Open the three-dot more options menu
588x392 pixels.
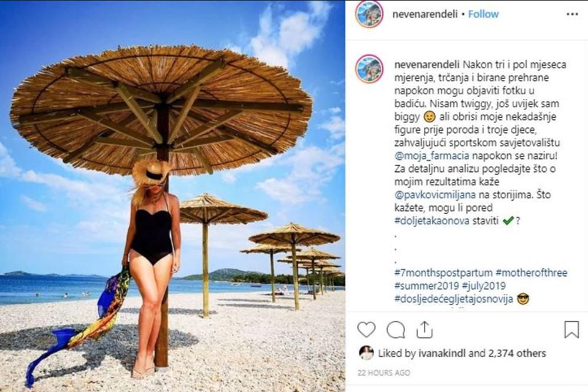pos(572,14)
